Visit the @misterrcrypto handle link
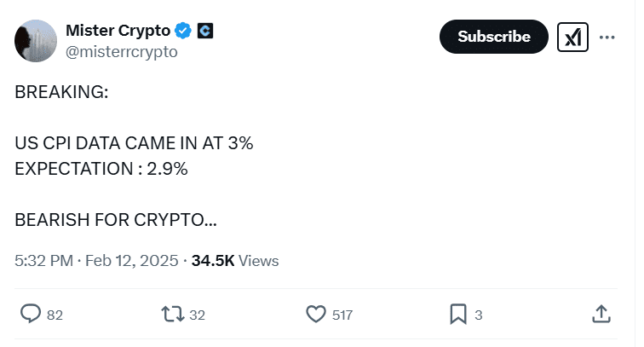The image size is (644, 347). coord(122,51)
